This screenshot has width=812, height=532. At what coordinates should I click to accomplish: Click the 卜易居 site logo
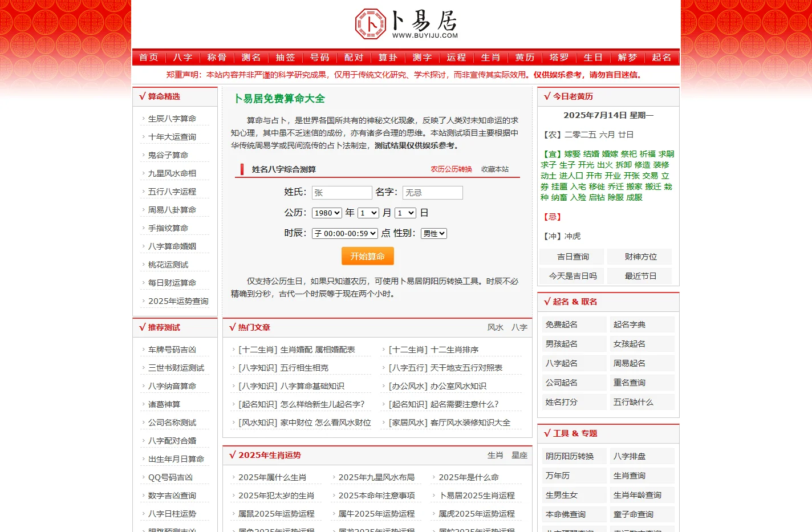tap(406, 24)
